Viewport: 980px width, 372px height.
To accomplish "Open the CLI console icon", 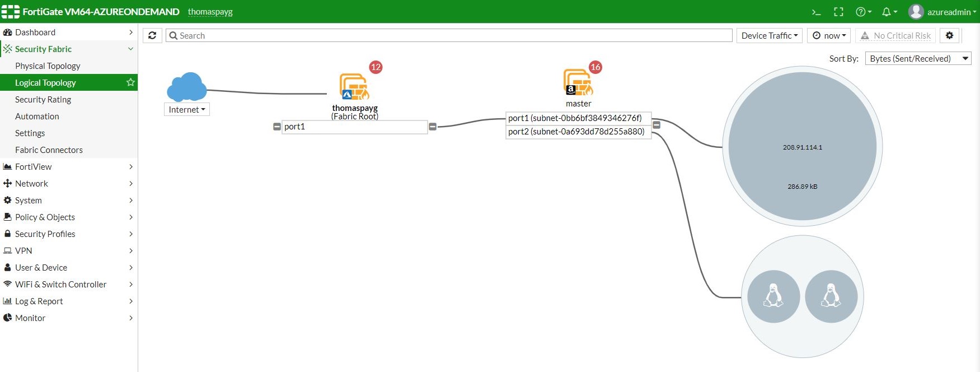I will [817, 12].
